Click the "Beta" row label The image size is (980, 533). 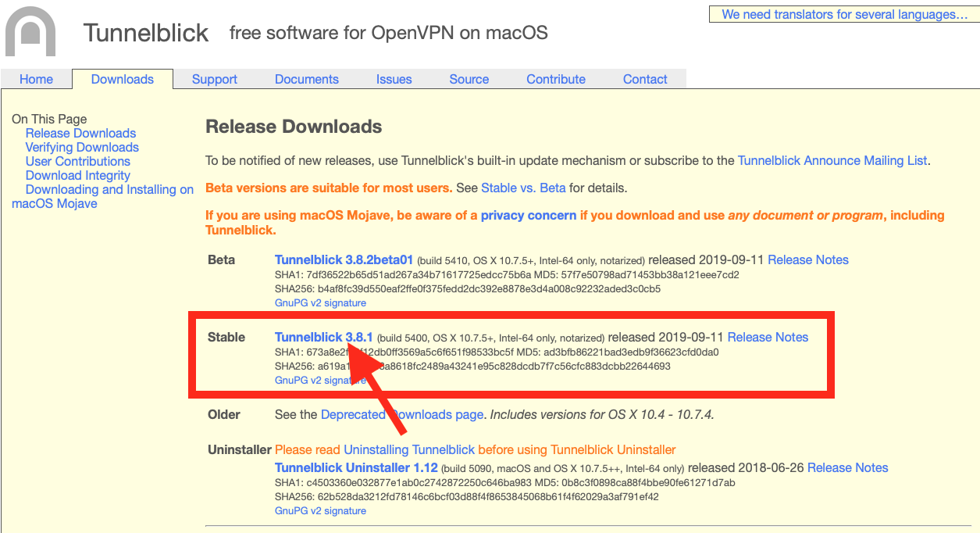221,259
